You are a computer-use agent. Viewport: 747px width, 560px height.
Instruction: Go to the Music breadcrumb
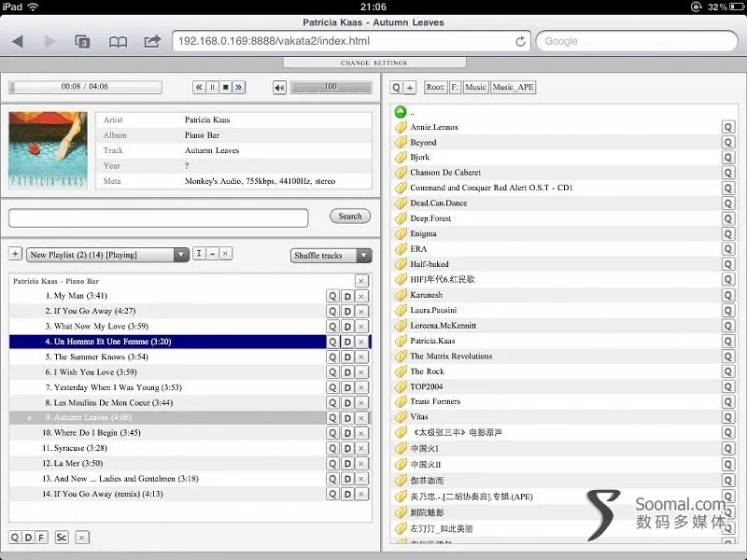475,87
